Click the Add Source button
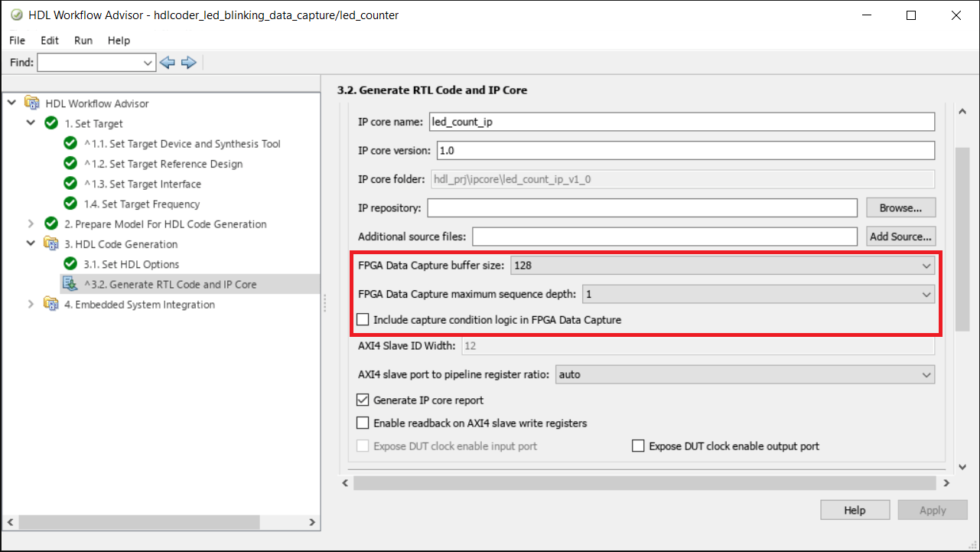Screen dimensions: 980x552 click(x=900, y=237)
